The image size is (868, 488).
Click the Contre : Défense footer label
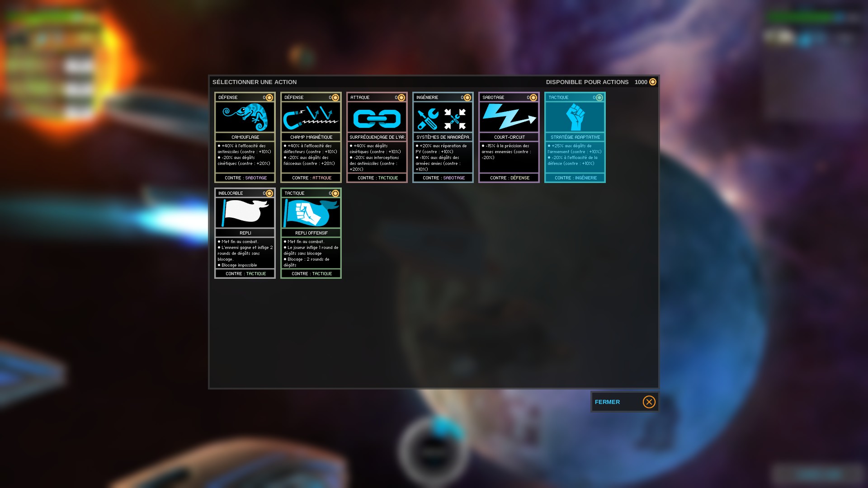pos(509,178)
